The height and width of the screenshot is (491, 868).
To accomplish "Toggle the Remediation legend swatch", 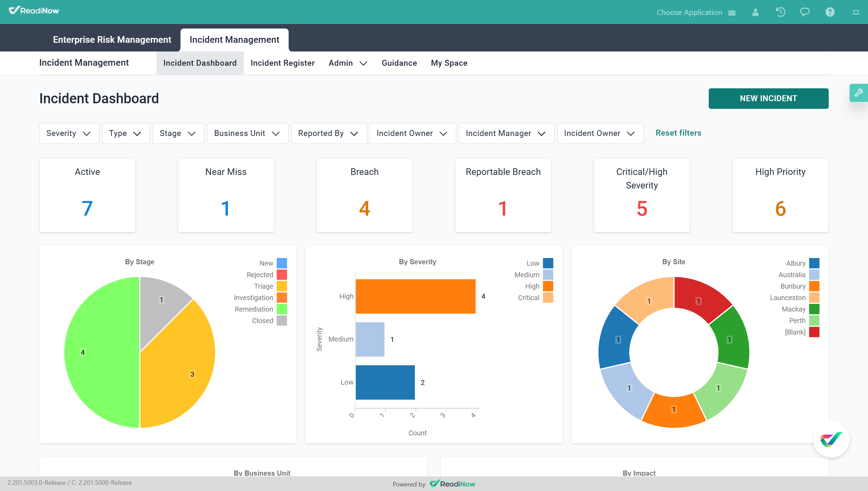I will 282,309.
